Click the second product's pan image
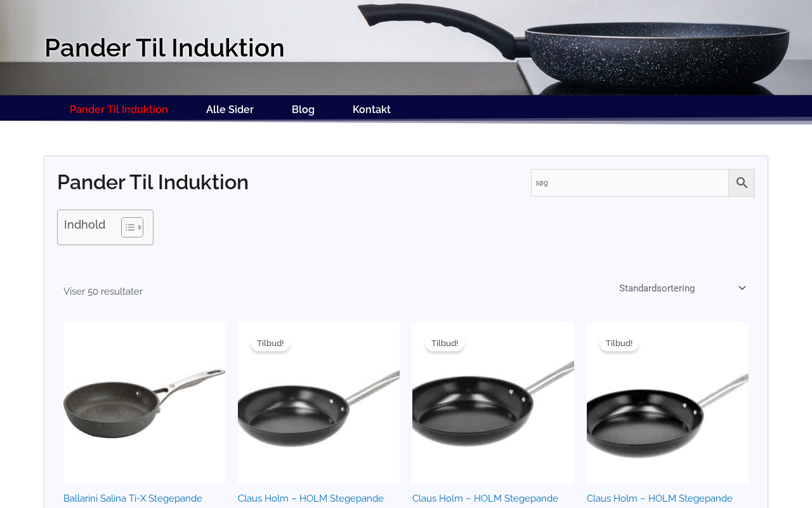 point(318,403)
